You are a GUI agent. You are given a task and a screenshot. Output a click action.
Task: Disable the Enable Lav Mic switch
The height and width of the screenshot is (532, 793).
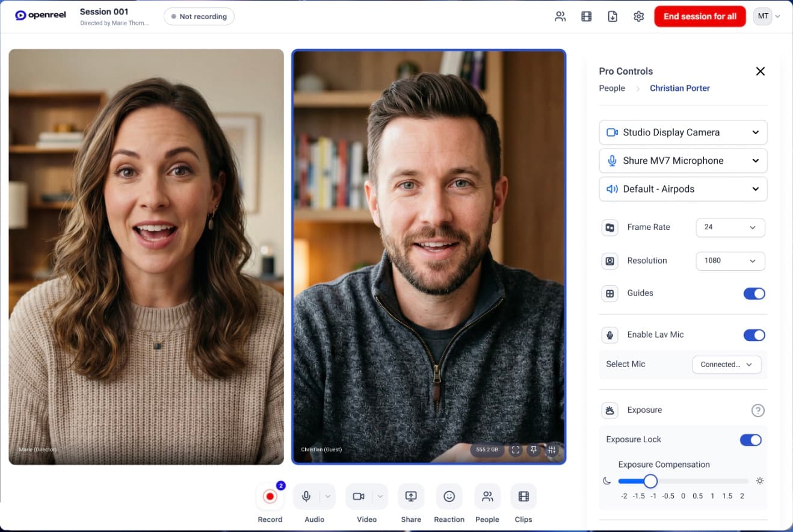click(x=754, y=335)
